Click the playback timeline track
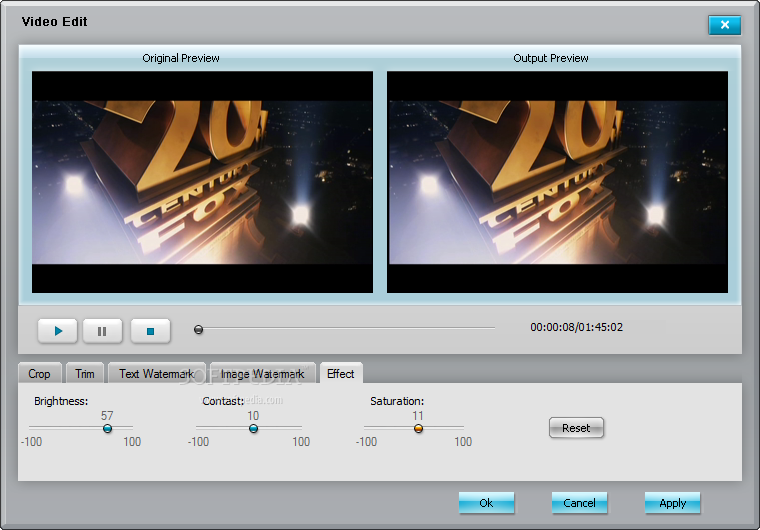Screen dimensions: 760x530 tap(345, 329)
